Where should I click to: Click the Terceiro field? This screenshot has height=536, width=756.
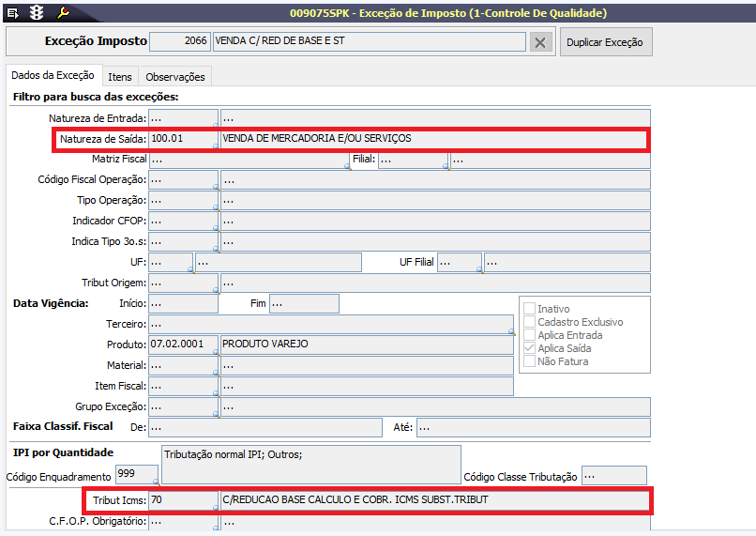(331, 325)
